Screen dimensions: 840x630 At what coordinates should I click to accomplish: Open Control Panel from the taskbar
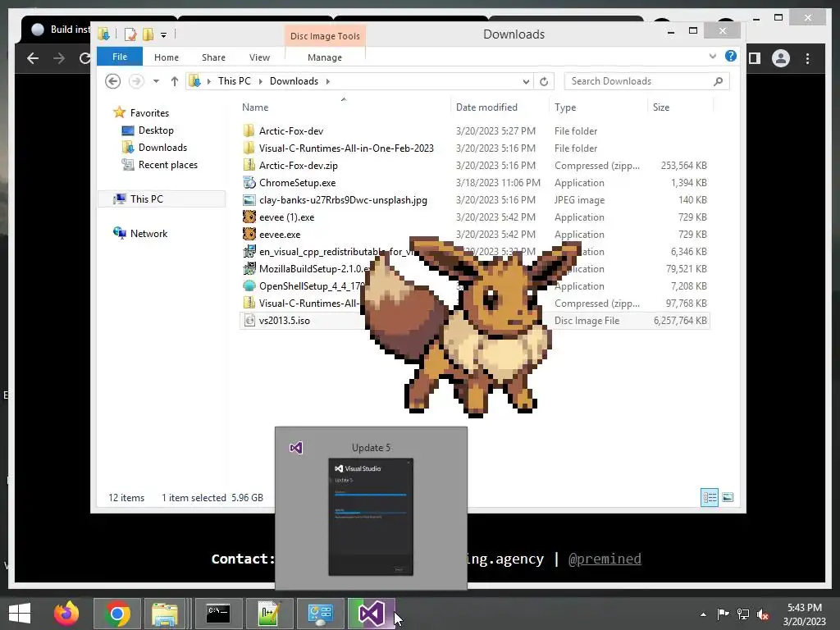[x=321, y=614]
